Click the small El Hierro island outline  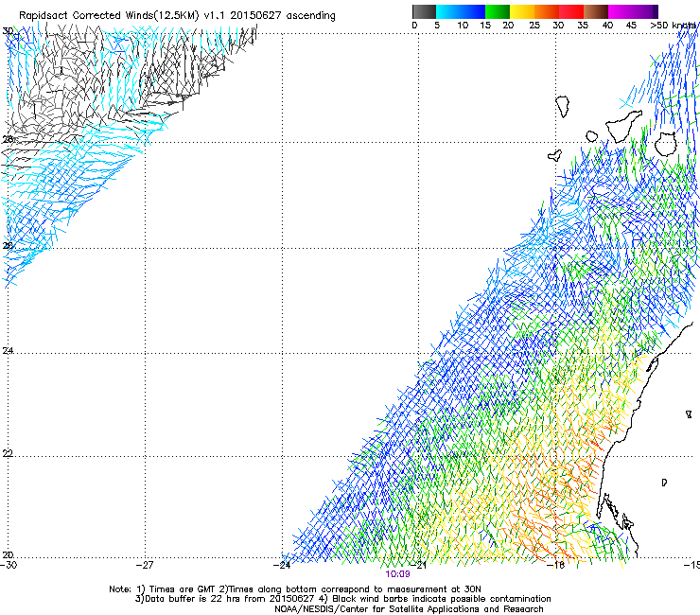(554, 155)
